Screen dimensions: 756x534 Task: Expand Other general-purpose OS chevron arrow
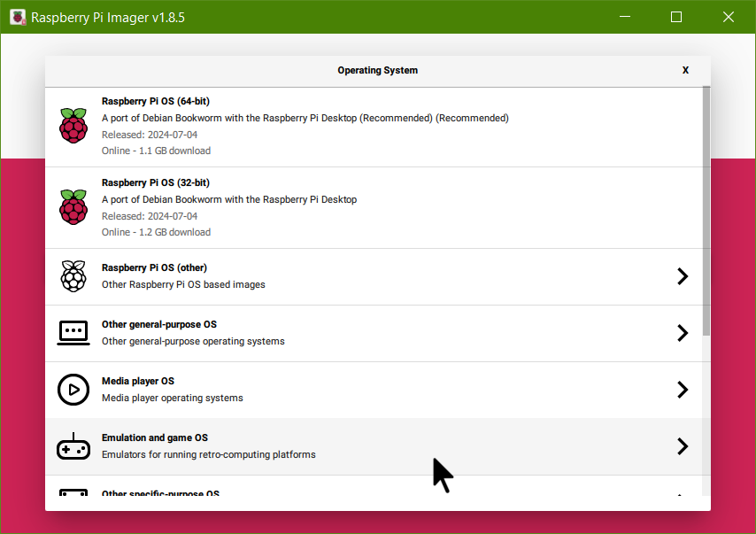pos(682,333)
